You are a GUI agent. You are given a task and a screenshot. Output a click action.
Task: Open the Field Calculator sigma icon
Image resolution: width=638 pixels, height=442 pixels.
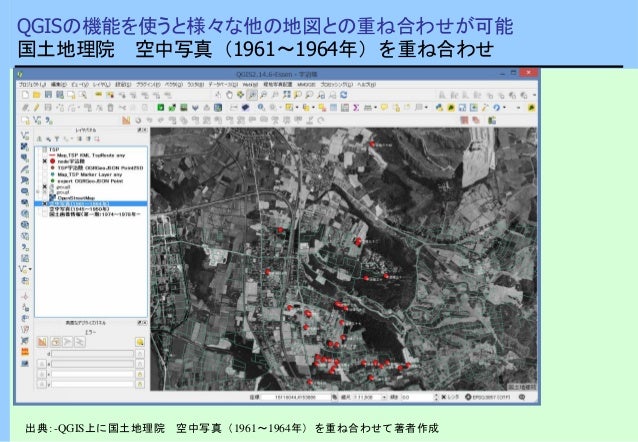356,107
